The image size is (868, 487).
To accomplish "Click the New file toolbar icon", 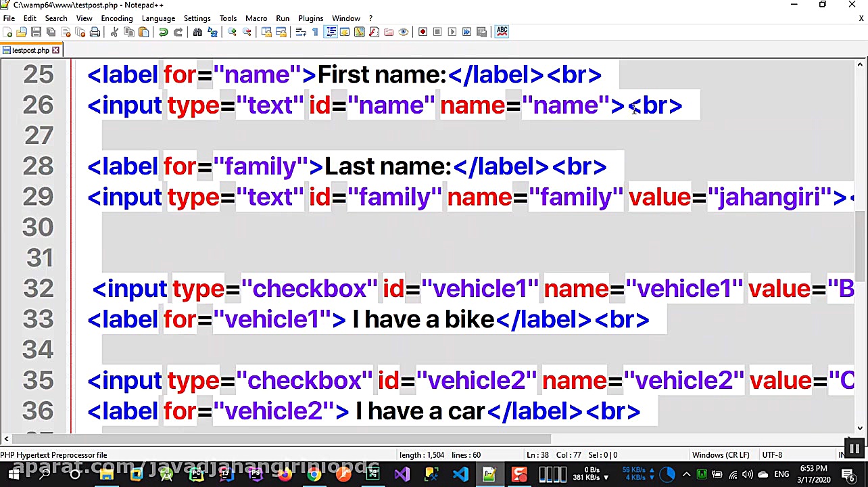I will [7, 32].
